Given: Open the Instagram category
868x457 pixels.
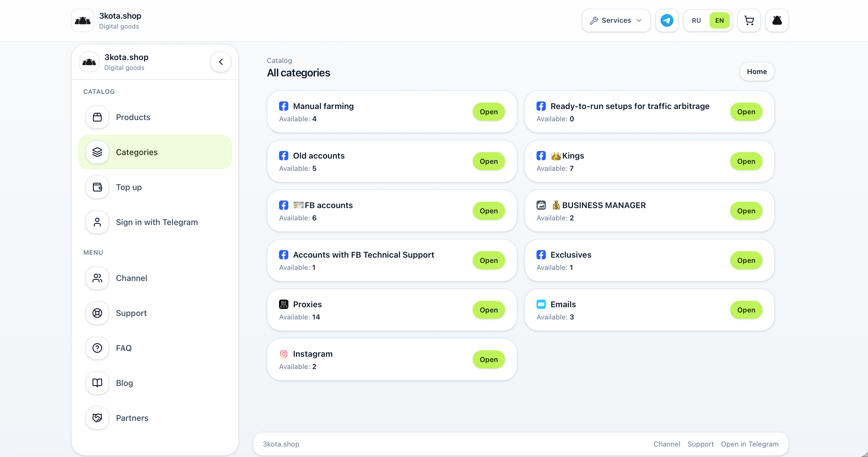Looking at the screenshot, I should click(x=488, y=360).
